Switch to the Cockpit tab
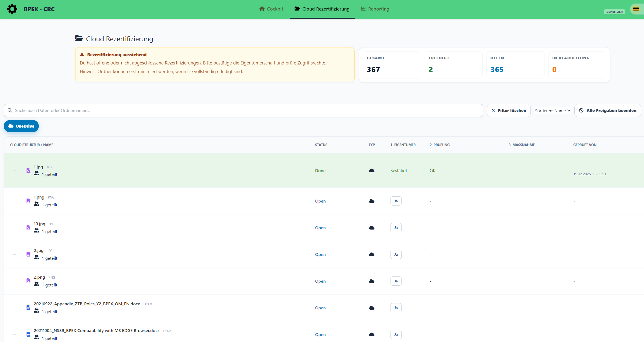Viewport: 644px width, 342px height. coord(271,9)
